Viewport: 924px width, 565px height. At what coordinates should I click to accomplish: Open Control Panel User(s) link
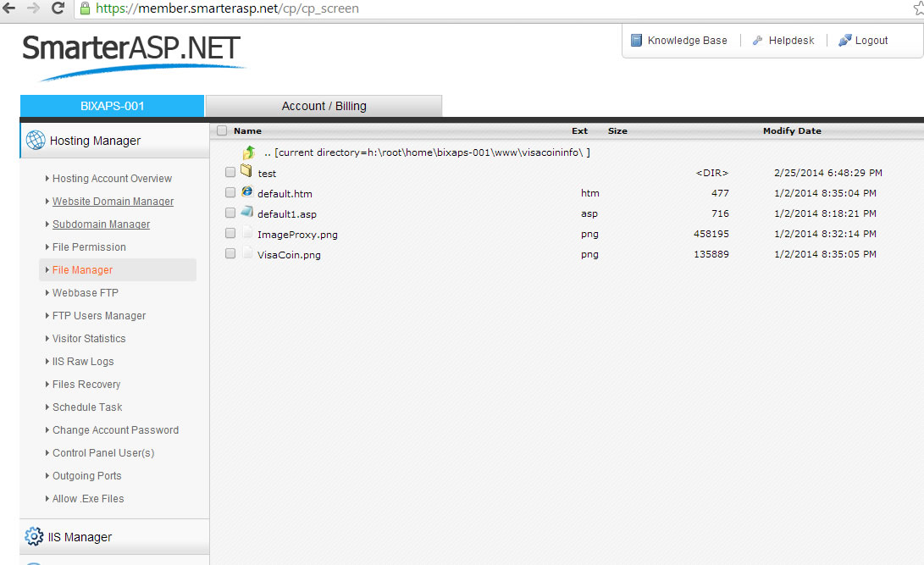click(103, 453)
